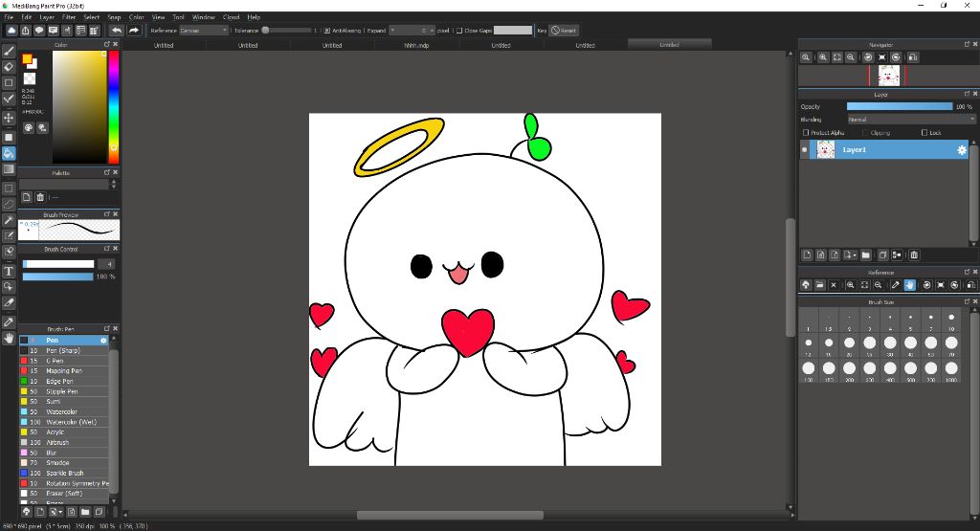Enable the Protect Alpha checkbox

pos(806,132)
